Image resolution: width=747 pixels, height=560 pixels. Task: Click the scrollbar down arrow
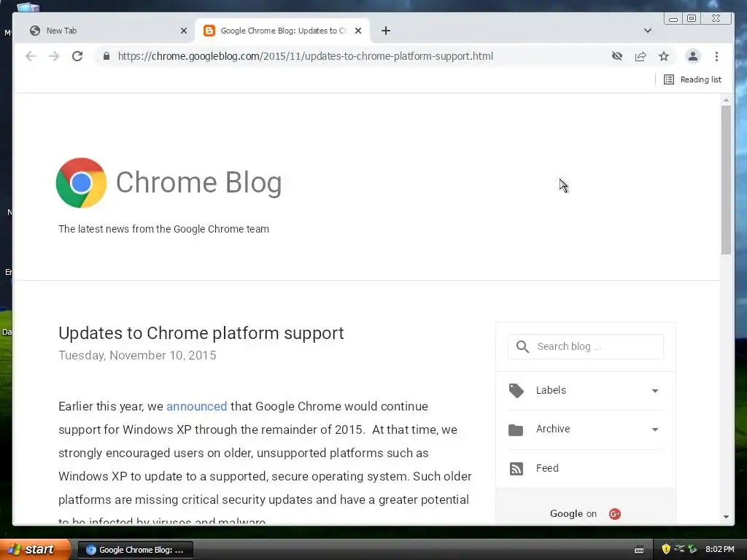(726, 517)
